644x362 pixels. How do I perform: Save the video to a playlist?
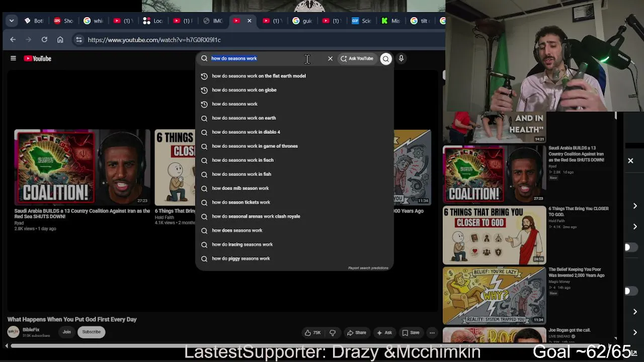tap(411, 332)
